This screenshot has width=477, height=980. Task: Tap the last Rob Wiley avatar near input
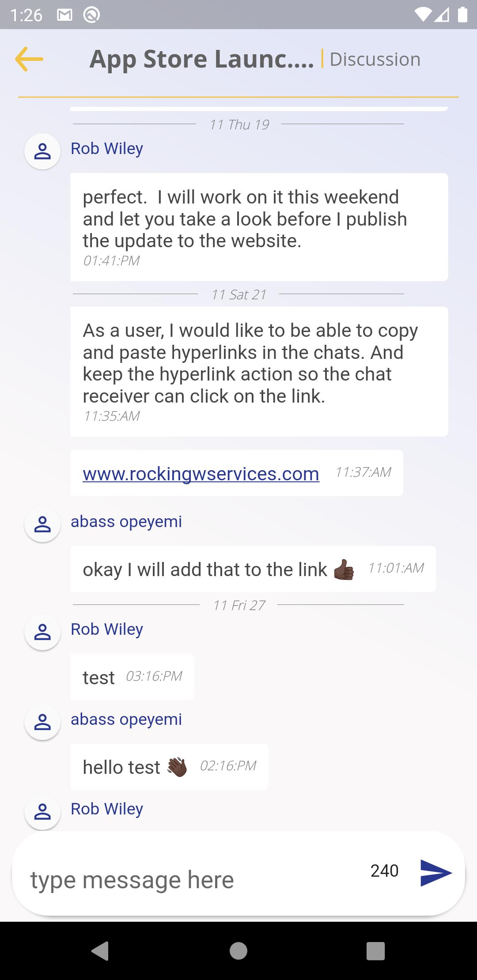(x=42, y=812)
